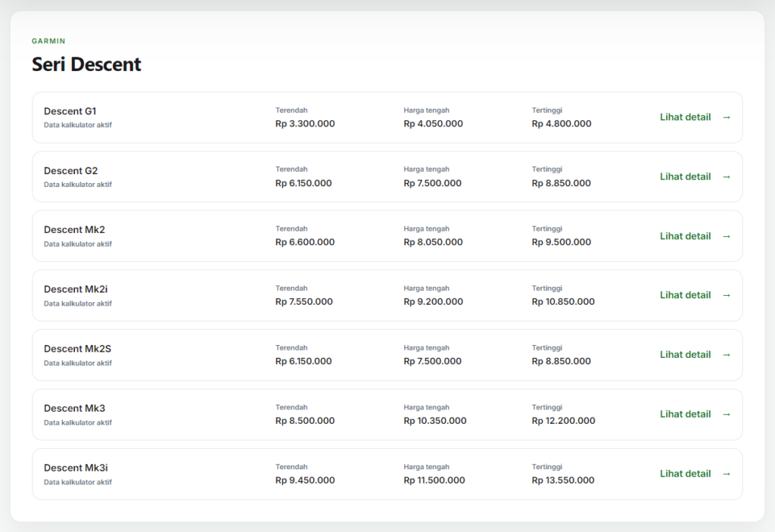Open Lihat detail link for Descent Mk2

(x=685, y=236)
